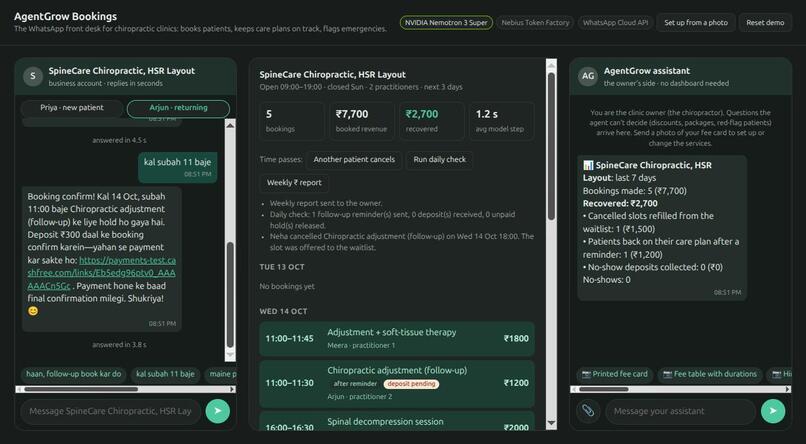Image resolution: width=806 pixels, height=444 pixels.
Task: Open Arjun's Chiropractic adjustment follow-up booking
Action: tap(397, 383)
